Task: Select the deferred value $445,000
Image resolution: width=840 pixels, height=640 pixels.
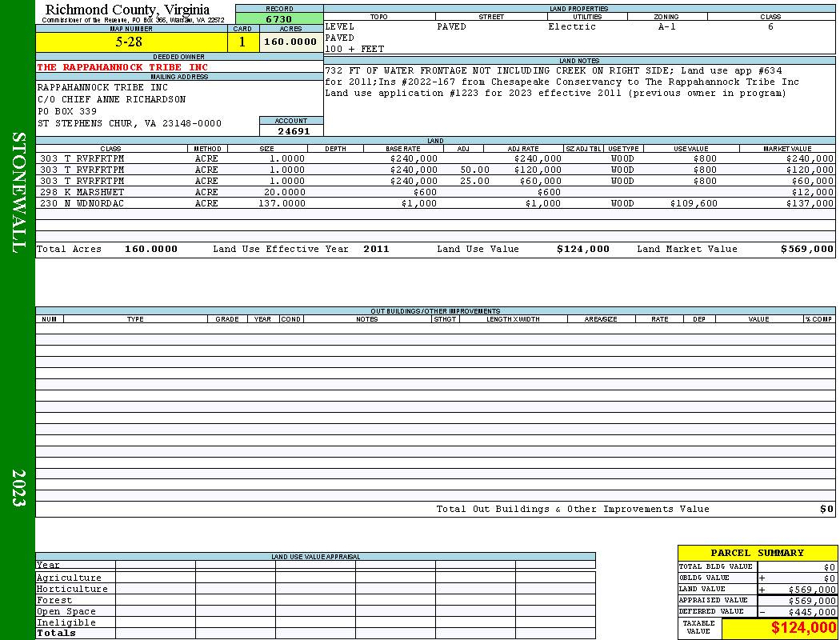Action: [812, 612]
